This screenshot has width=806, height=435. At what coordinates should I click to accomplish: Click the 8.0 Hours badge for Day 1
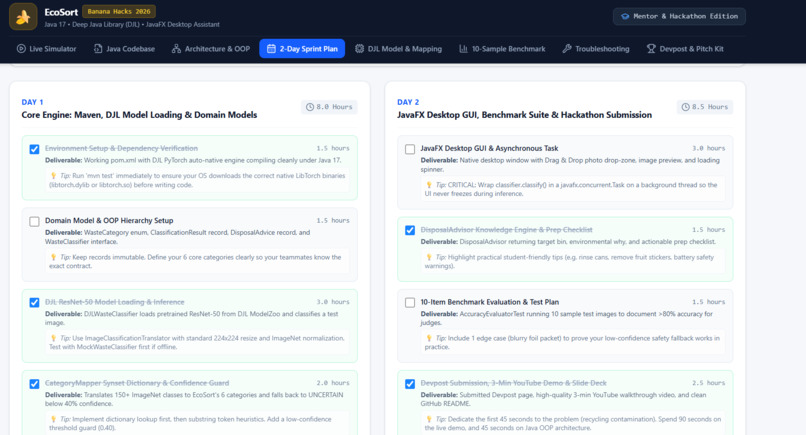[329, 107]
